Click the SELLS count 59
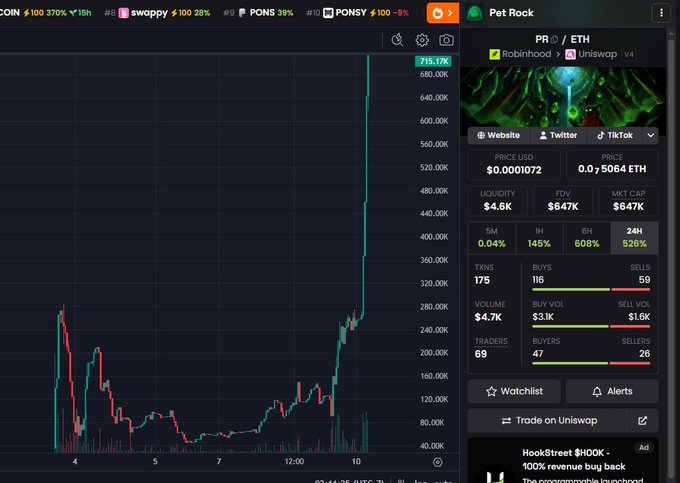The image size is (680, 483). (x=644, y=280)
